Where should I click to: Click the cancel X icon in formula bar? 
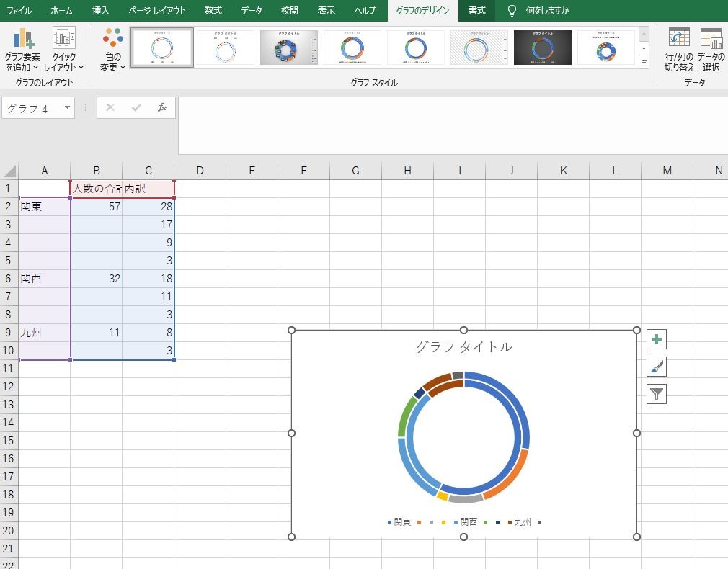[110, 107]
